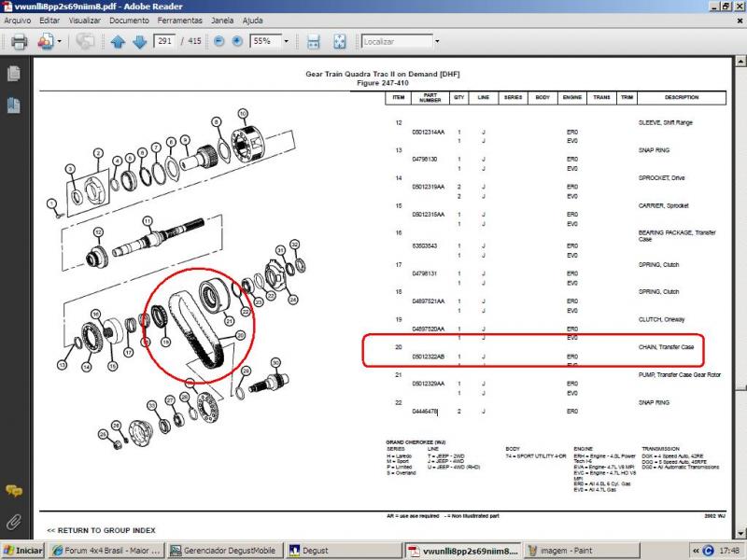This screenshot has width=747, height=560.
Task: Open the Documento menu
Action: pos(129,21)
